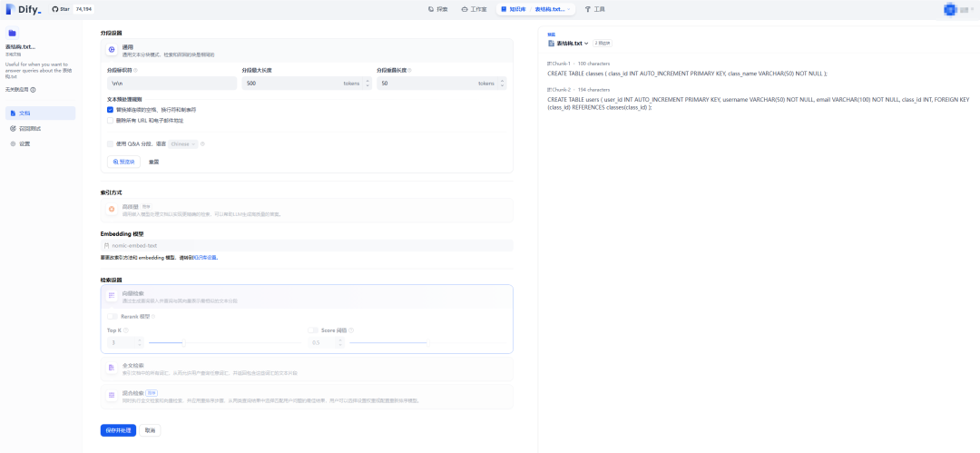
Task: Click the document icon beside 表结构.txt in the preview panel
Action: tap(551, 44)
